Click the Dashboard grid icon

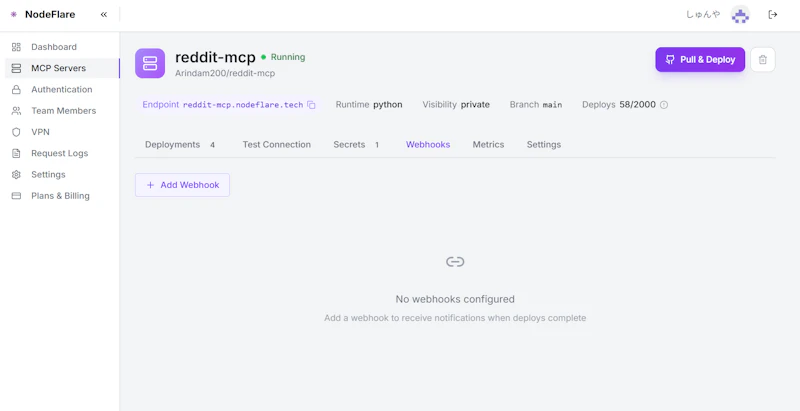(16, 47)
